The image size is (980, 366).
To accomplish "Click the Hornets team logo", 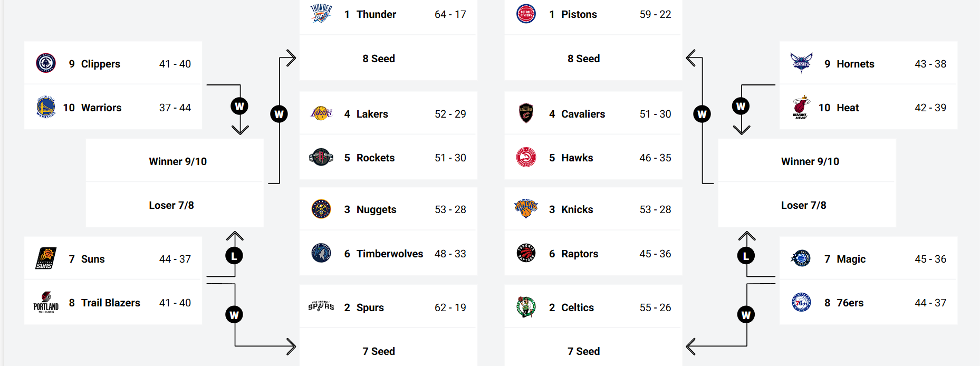I will point(801,63).
